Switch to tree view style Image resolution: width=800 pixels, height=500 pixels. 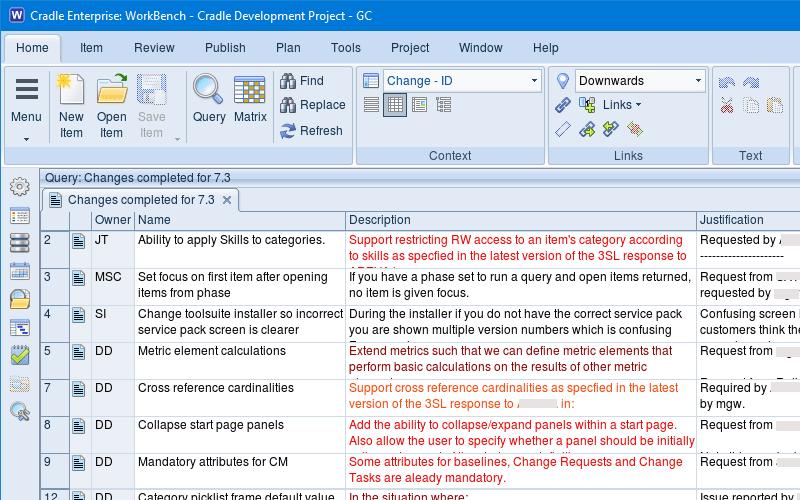click(x=443, y=105)
